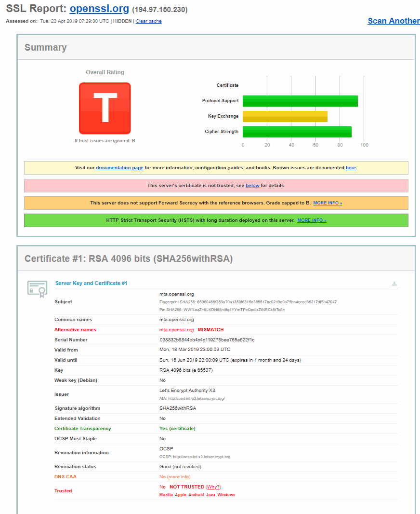The height and width of the screenshot is (514, 420).
Task: Select the Fingerprint SHA256 value
Action: pos(267,302)
